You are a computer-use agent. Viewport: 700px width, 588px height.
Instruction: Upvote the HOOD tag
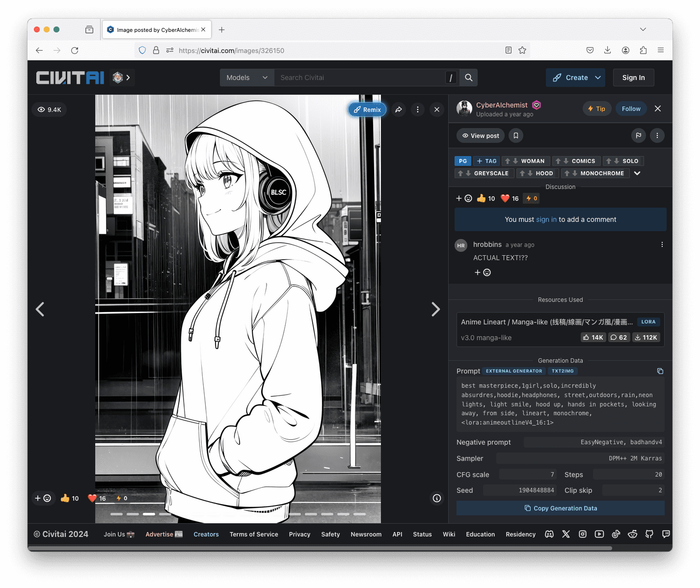tap(522, 173)
